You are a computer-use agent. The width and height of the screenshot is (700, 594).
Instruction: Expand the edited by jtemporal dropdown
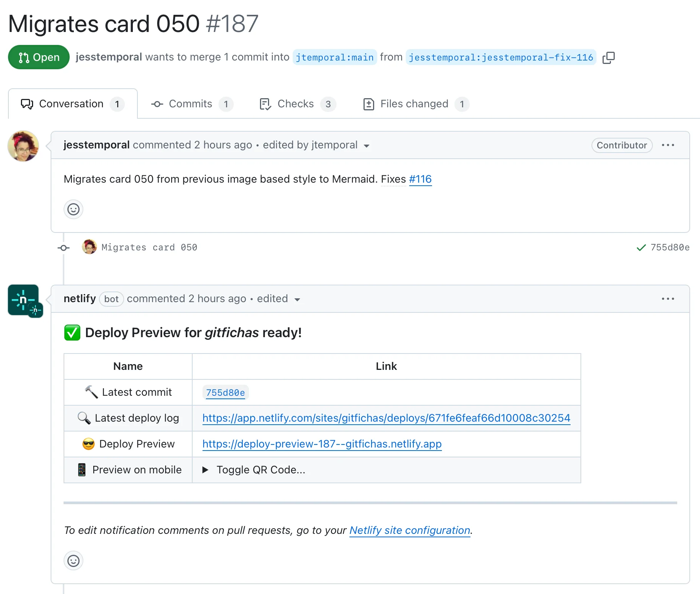click(366, 146)
